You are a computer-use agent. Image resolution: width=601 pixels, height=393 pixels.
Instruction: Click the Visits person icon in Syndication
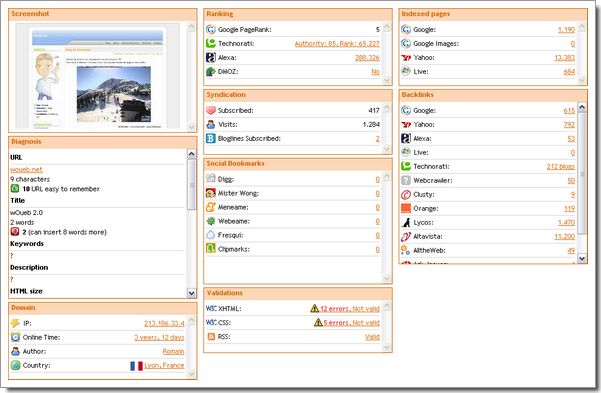(210, 124)
